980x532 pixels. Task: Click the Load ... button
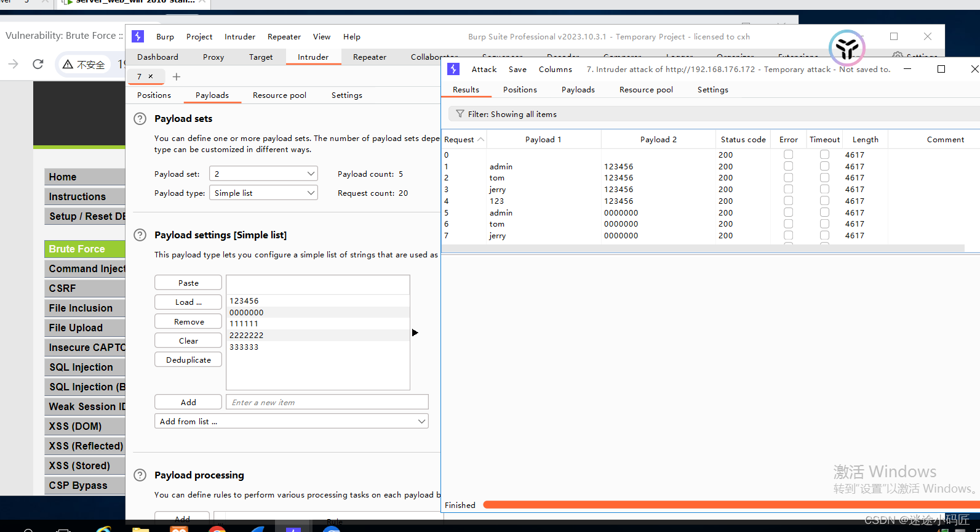(188, 302)
